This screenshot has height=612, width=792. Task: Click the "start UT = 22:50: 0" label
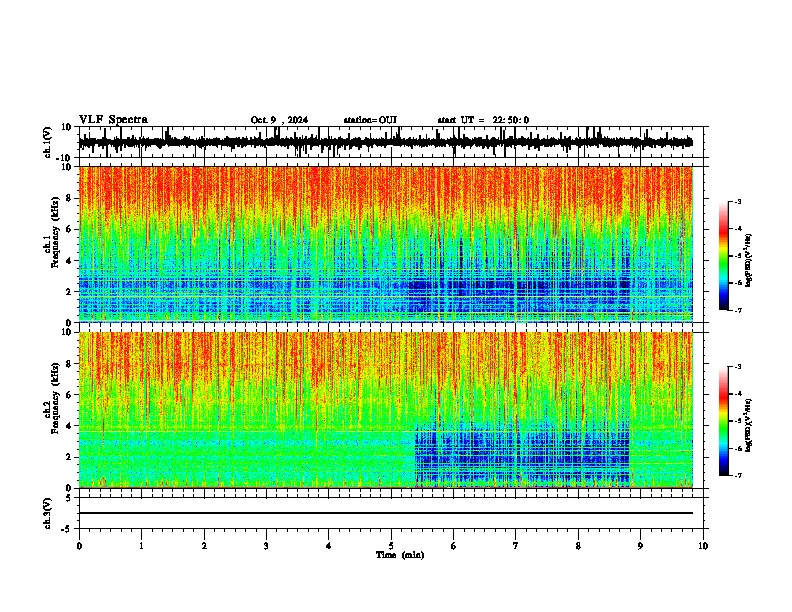point(483,120)
